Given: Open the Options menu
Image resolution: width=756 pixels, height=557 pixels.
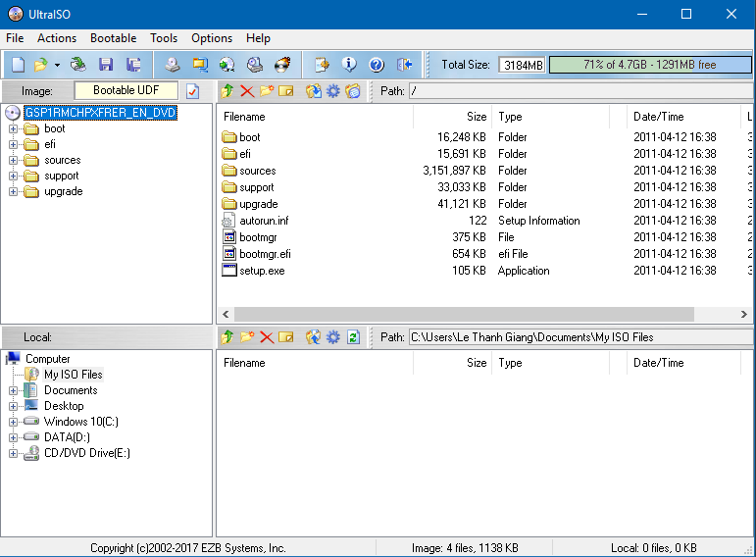Looking at the screenshot, I should [212, 38].
